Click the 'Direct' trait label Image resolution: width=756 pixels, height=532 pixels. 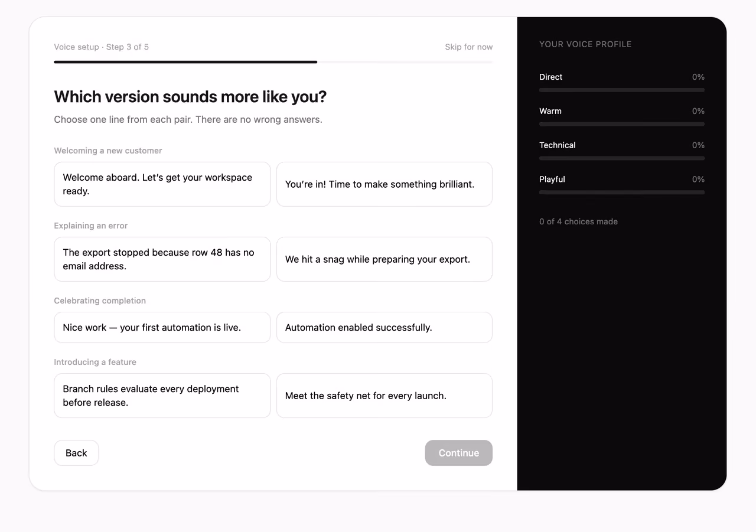(x=551, y=77)
